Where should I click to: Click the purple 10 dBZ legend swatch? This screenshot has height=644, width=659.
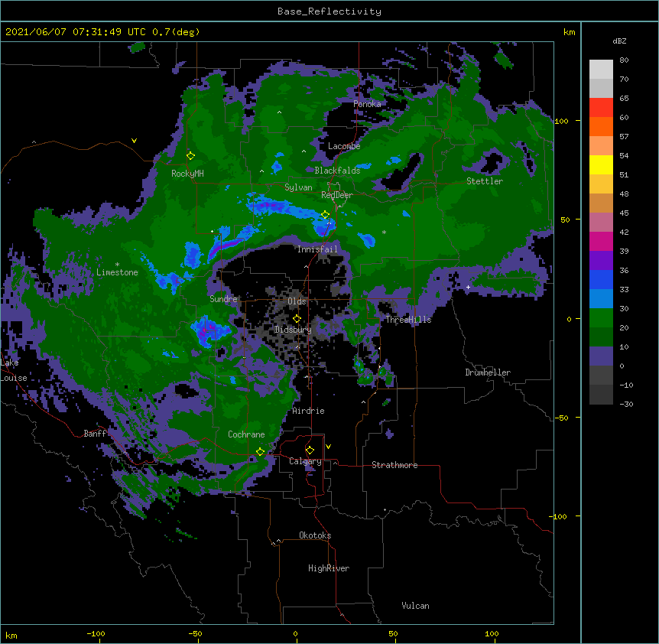[601, 356]
